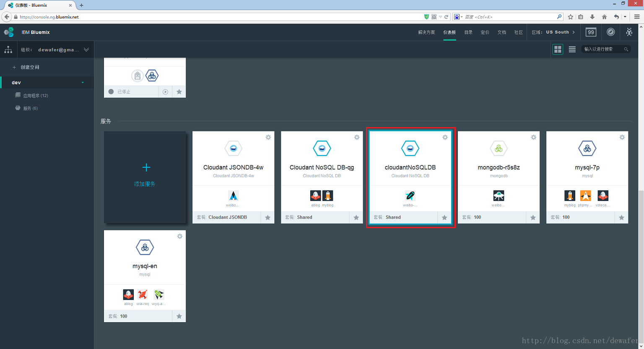Open services (6) in the sidebar

(31, 108)
